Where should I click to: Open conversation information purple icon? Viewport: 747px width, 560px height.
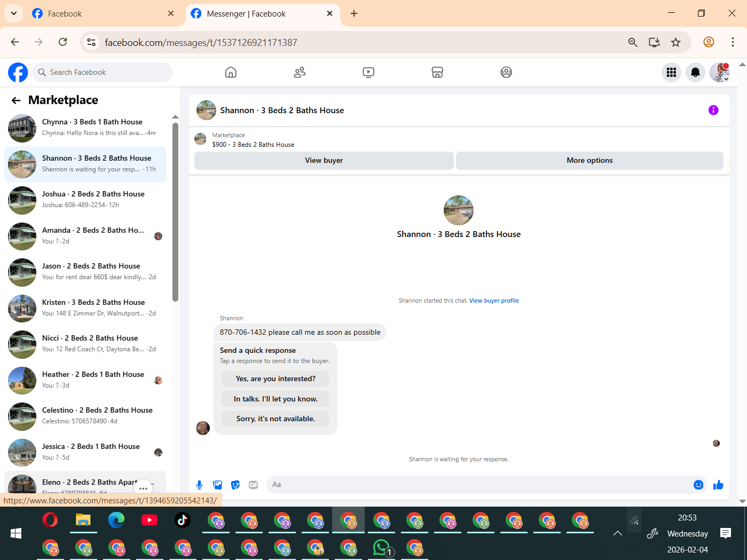713,110
